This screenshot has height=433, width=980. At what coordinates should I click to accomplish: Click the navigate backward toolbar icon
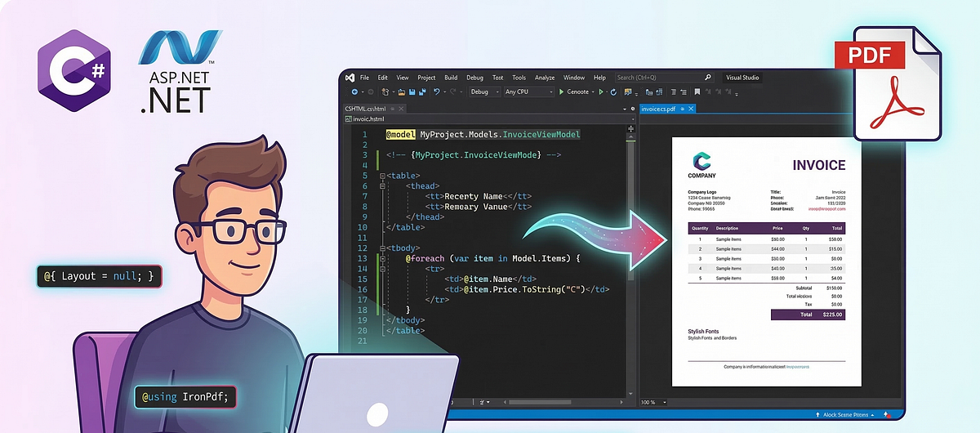tap(354, 92)
